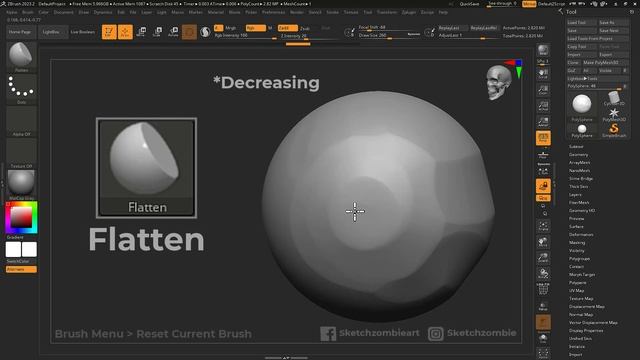Click the Mrgb button
This screenshot has height=360, width=640.
point(231,28)
